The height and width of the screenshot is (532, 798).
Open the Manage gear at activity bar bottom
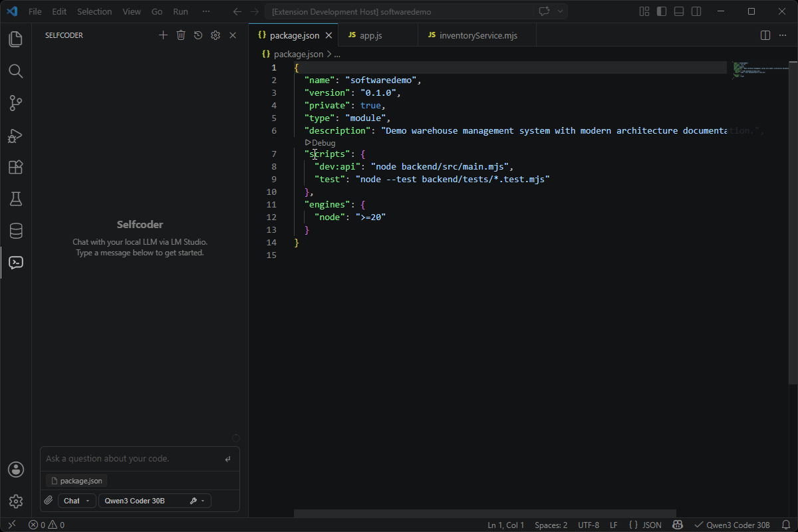click(16, 501)
